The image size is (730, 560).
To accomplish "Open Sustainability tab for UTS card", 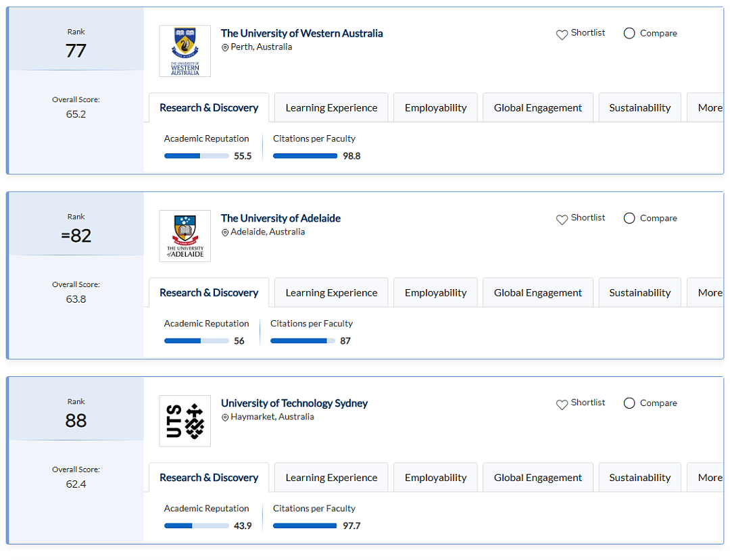I will tap(639, 477).
